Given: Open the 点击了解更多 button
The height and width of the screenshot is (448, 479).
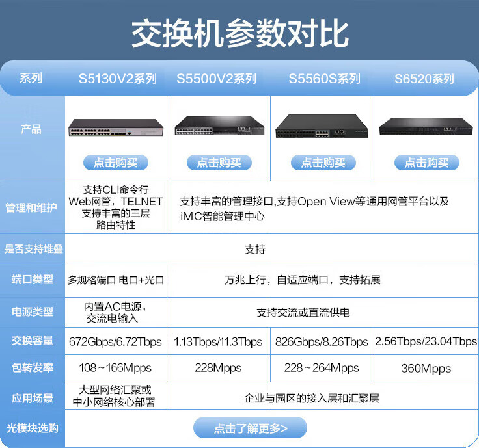Looking at the screenshot, I should point(250,428).
